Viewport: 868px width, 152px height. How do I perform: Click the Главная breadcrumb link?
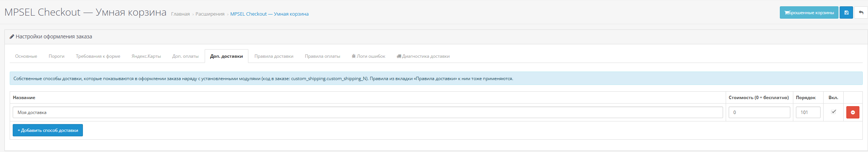point(180,14)
